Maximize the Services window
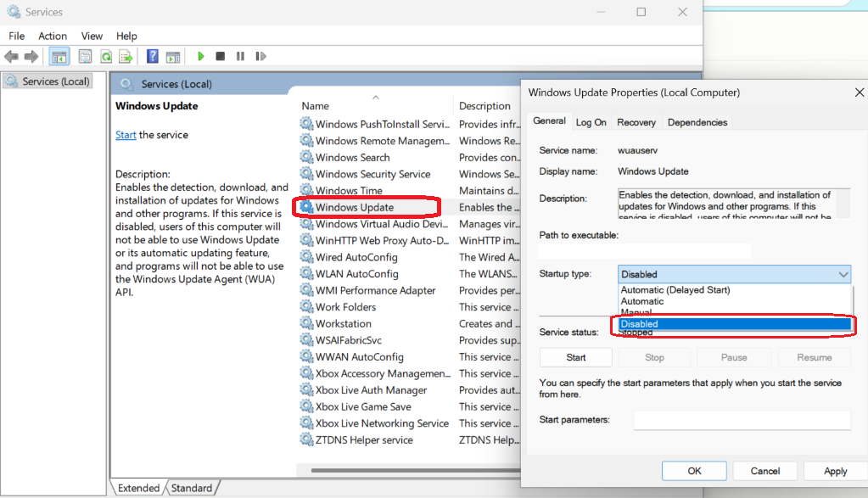868x498 pixels. pyautogui.click(x=641, y=12)
